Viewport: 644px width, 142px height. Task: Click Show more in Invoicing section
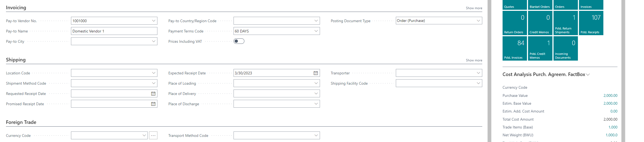coord(474,8)
